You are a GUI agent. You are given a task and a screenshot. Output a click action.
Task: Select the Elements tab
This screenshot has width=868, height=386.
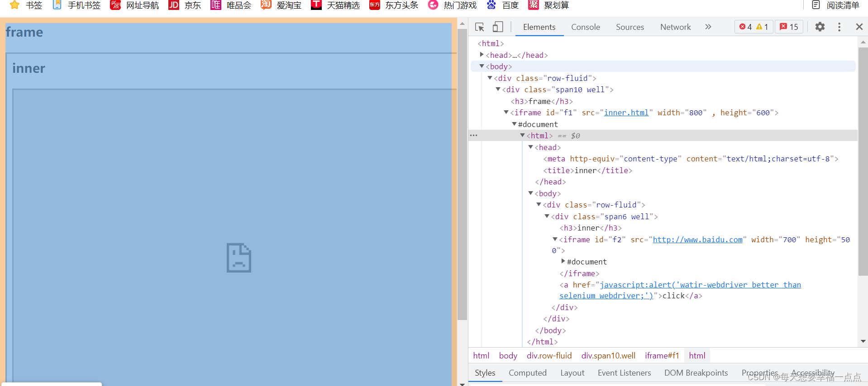539,27
